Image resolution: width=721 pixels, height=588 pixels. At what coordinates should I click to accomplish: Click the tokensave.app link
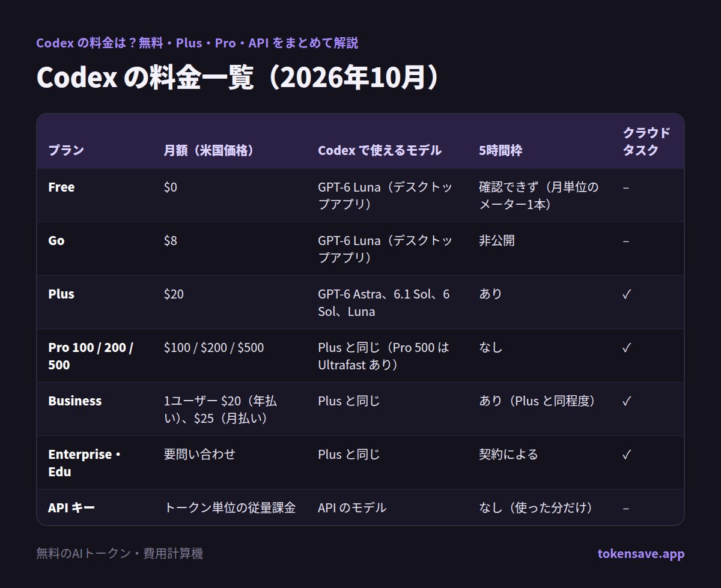[641, 554]
